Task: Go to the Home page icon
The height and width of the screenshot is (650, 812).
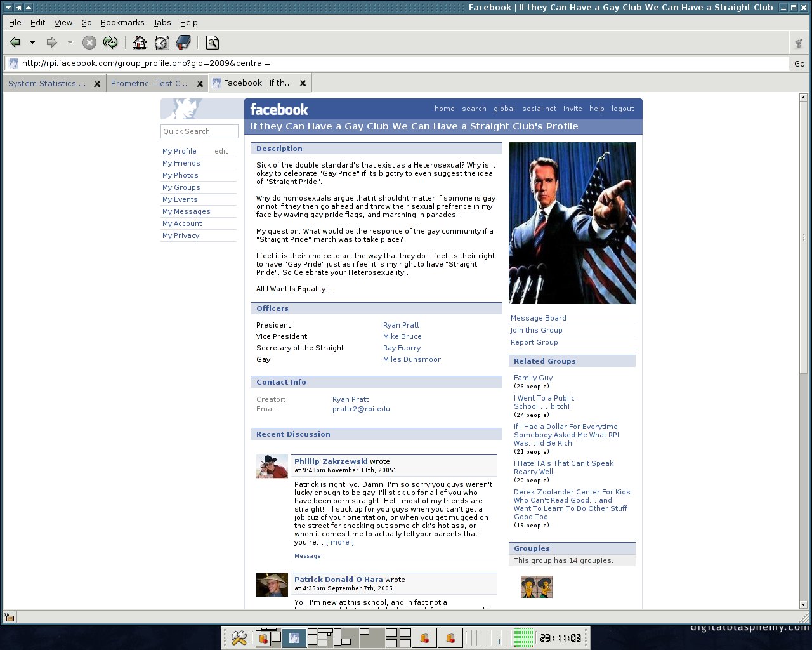Action: pyautogui.click(x=140, y=43)
